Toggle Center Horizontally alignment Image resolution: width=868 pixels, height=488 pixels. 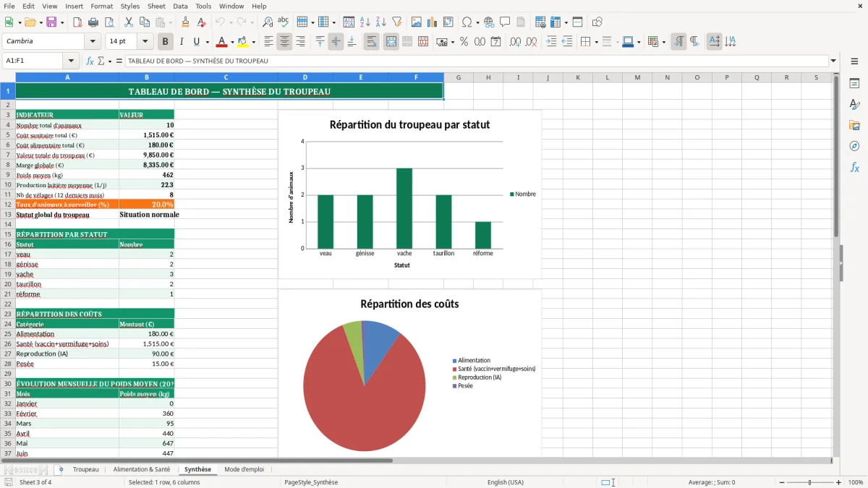pyautogui.click(x=284, y=42)
